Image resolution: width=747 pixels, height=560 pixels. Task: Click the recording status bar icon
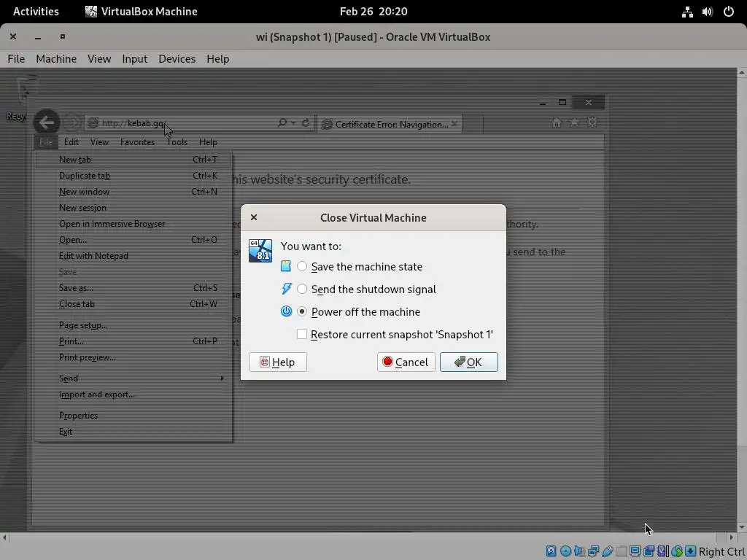(x=649, y=551)
